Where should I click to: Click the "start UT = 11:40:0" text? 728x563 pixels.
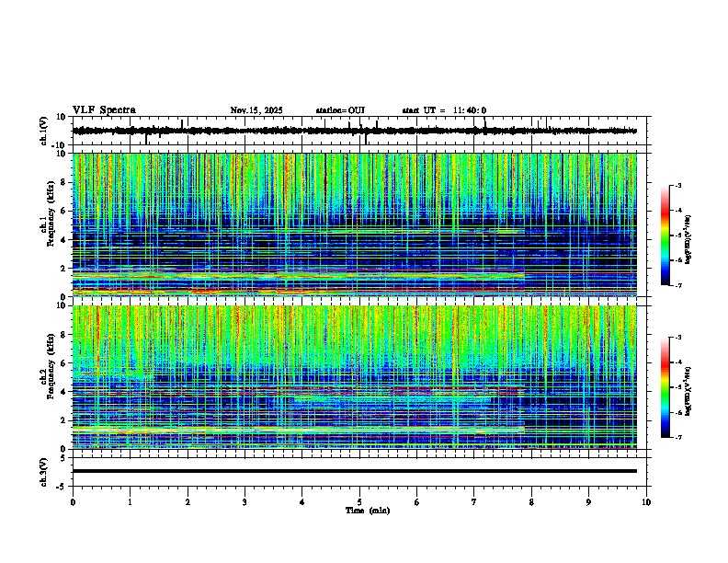point(444,110)
